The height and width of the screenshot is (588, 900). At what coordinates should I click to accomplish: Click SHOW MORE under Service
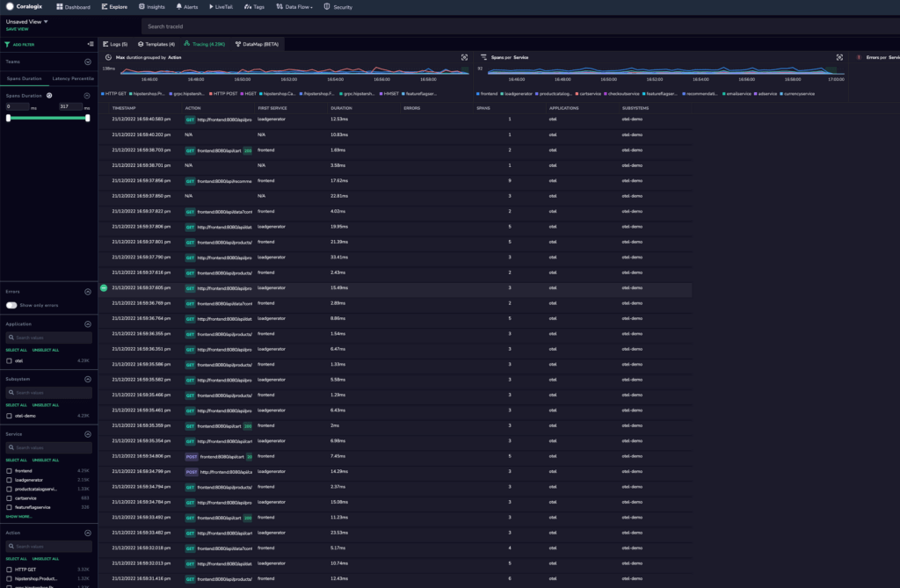tap(19, 517)
